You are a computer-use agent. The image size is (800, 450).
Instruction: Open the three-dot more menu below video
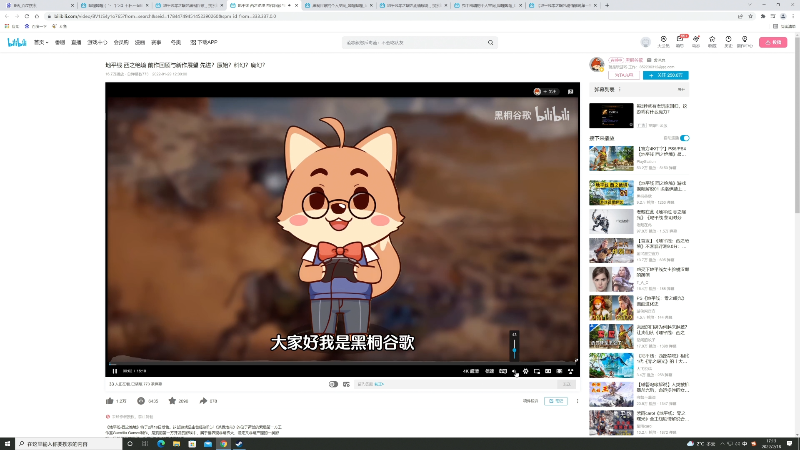tap(577, 401)
